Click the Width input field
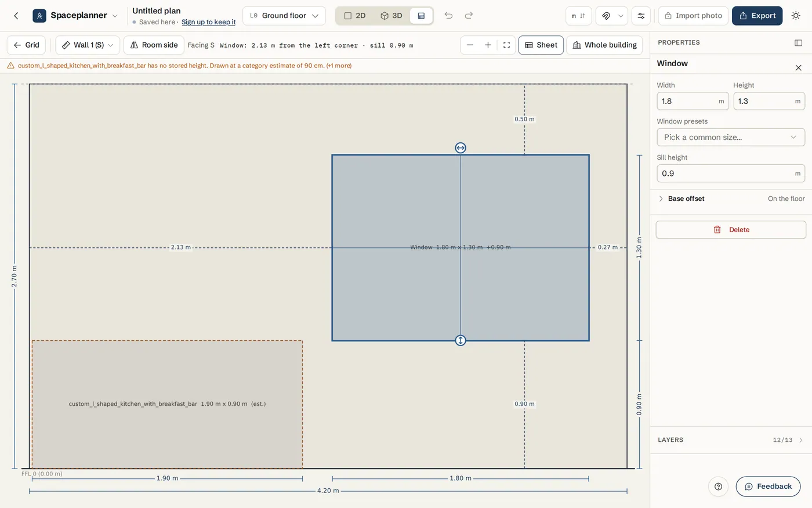The width and height of the screenshot is (812, 508). point(693,101)
